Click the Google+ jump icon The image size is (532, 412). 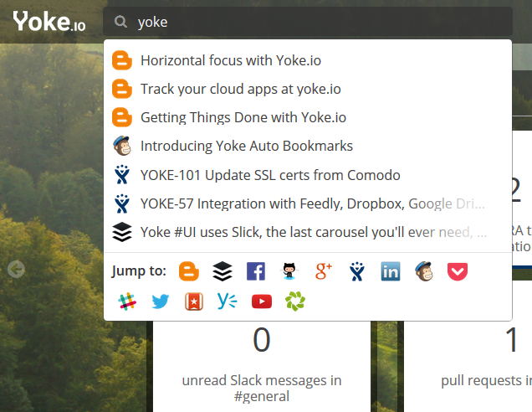click(325, 271)
